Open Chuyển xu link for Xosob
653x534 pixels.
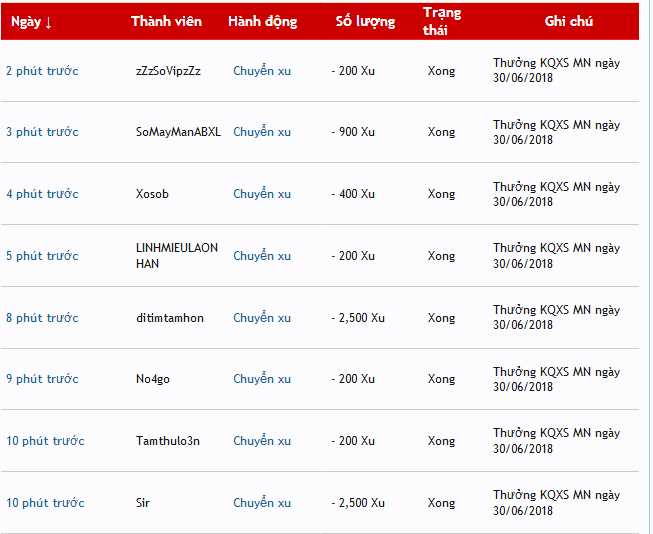coord(262,194)
